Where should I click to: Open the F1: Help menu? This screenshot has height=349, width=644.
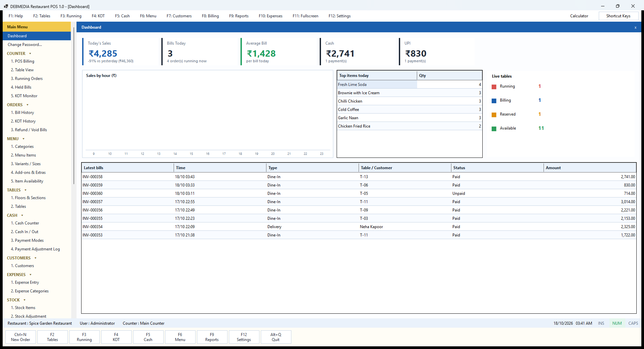click(x=16, y=16)
